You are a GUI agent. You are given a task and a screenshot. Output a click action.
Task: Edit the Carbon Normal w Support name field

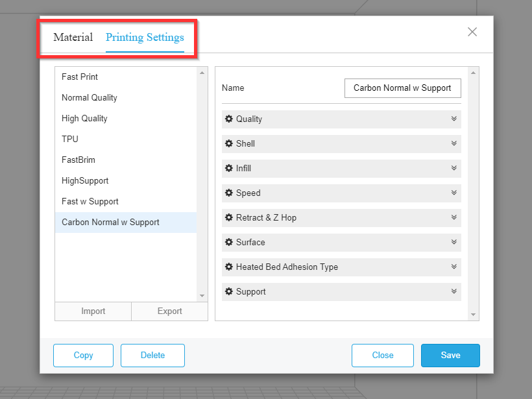402,88
